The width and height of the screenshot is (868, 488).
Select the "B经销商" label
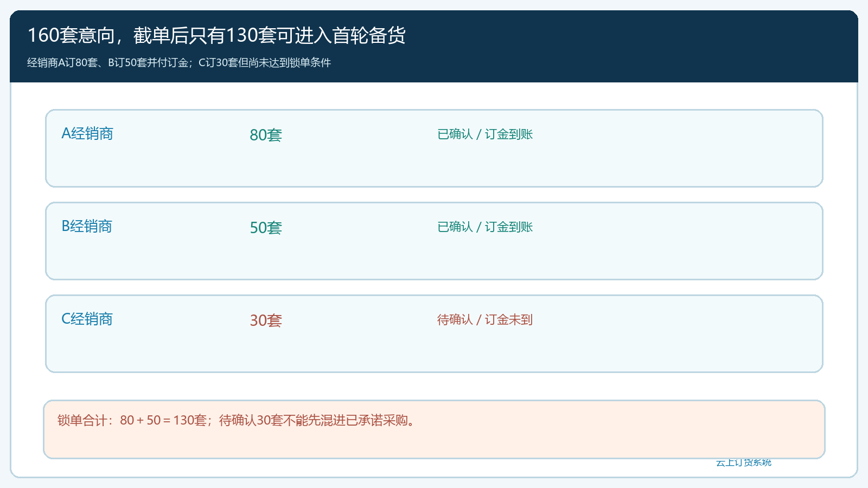(x=87, y=226)
